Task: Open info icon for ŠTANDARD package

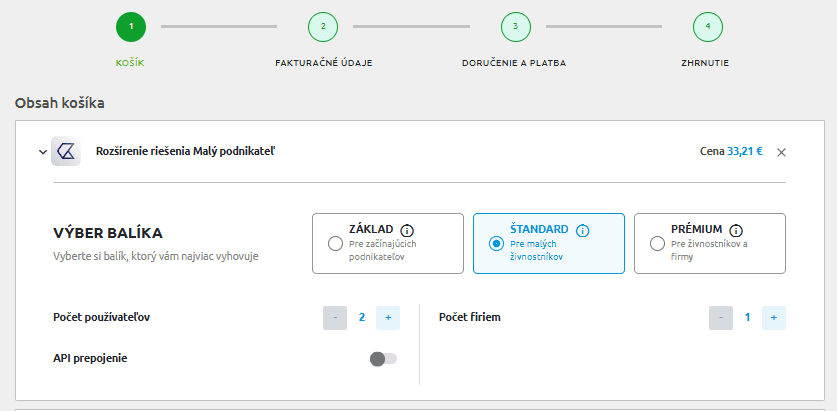Action: tap(583, 230)
